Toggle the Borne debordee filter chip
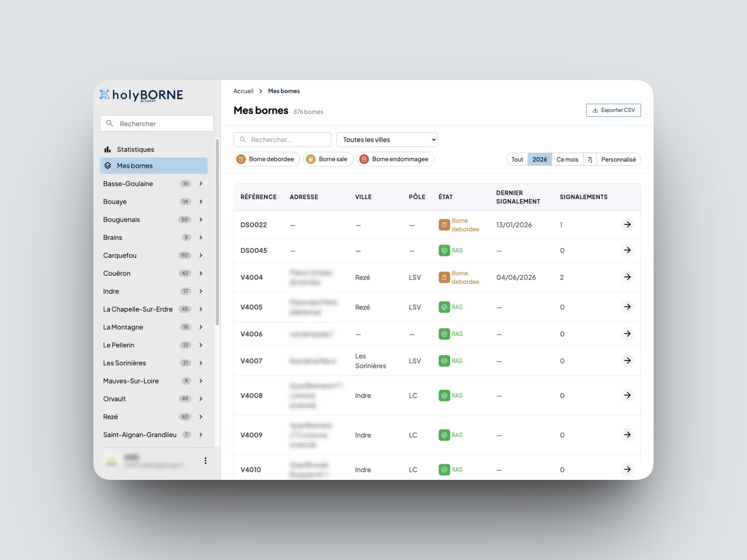This screenshot has height=560, width=747. tap(267, 159)
